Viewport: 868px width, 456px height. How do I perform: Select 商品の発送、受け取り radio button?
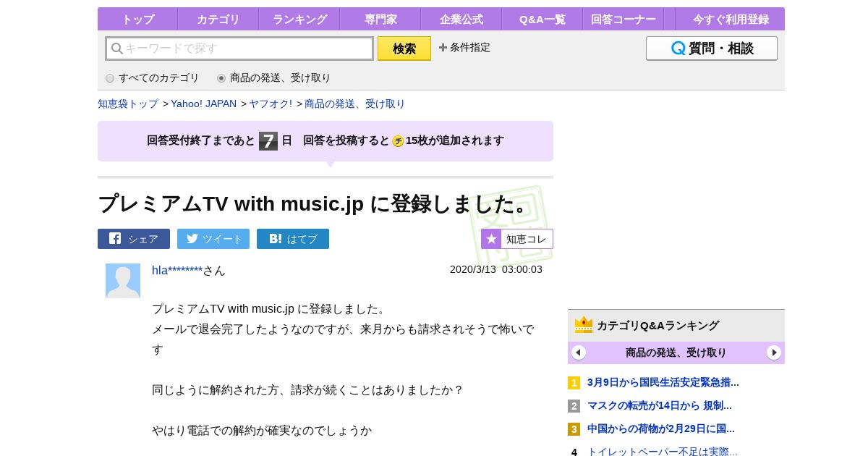point(221,78)
